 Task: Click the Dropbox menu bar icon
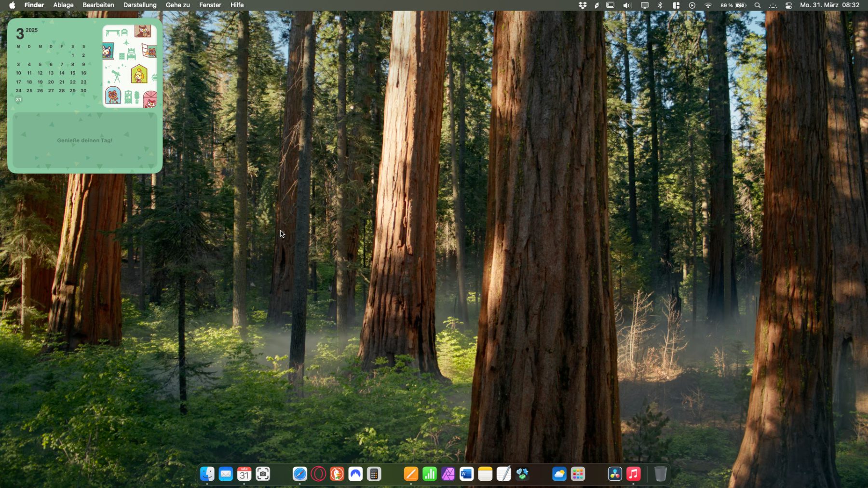583,5
